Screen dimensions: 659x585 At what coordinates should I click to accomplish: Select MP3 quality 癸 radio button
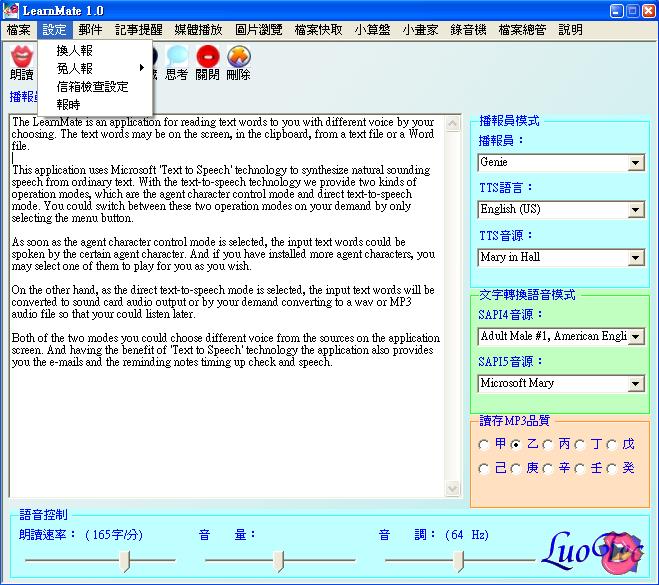pos(612,469)
